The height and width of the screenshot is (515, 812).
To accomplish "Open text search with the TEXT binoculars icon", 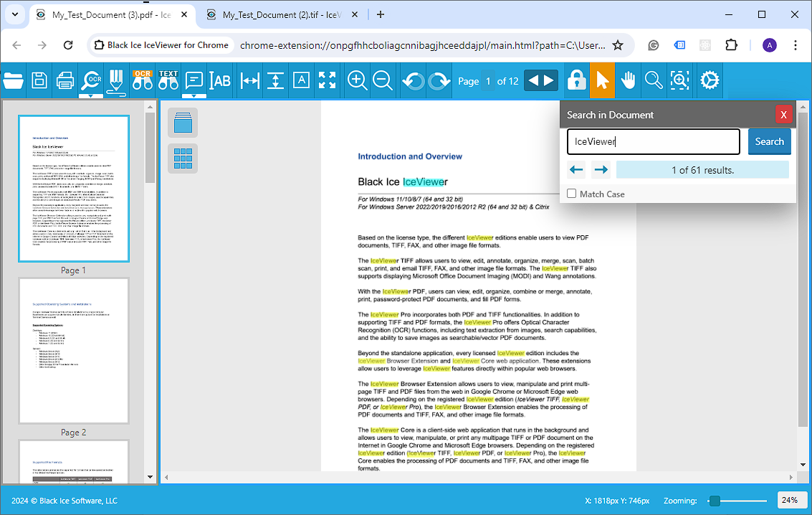I will tap(168, 80).
